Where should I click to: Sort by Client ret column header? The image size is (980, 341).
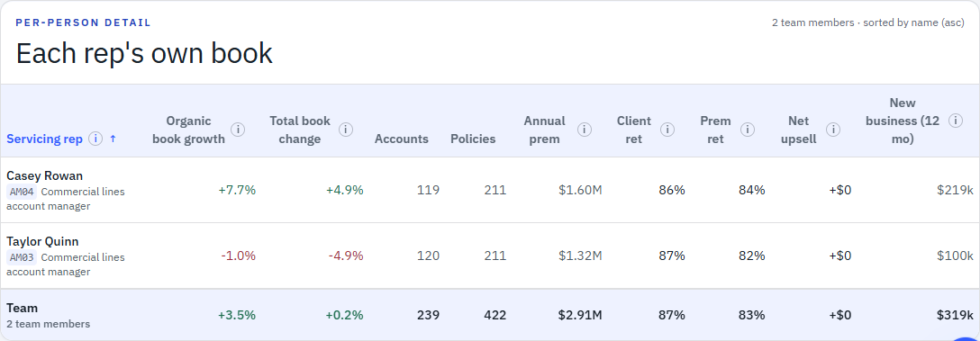point(634,130)
